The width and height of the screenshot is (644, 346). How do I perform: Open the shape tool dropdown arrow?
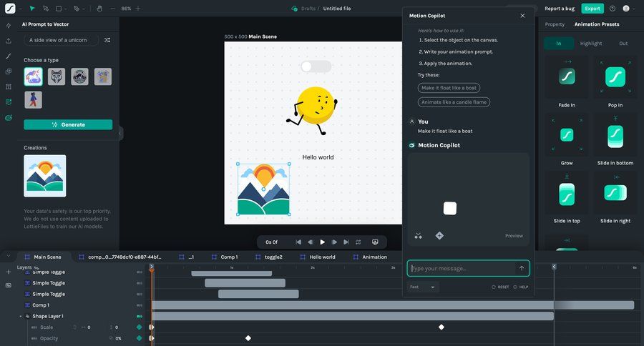[x=66, y=9]
